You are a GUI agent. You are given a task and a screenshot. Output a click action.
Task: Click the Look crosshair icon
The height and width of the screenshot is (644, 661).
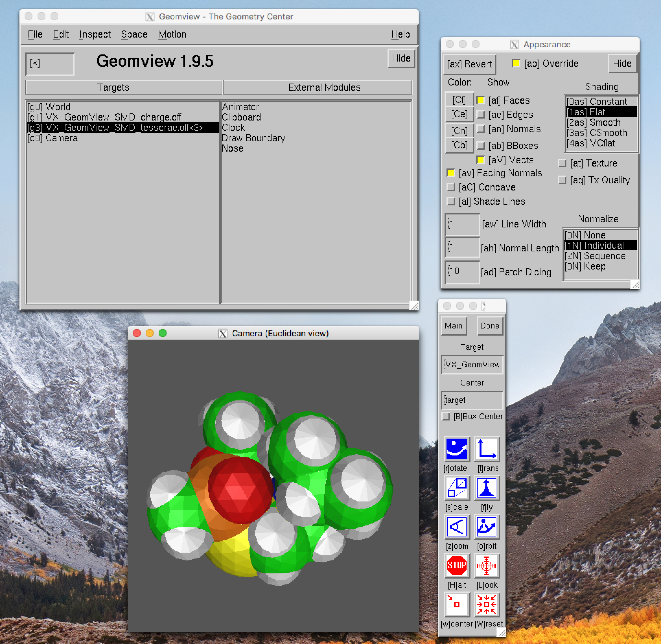[x=486, y=565]
